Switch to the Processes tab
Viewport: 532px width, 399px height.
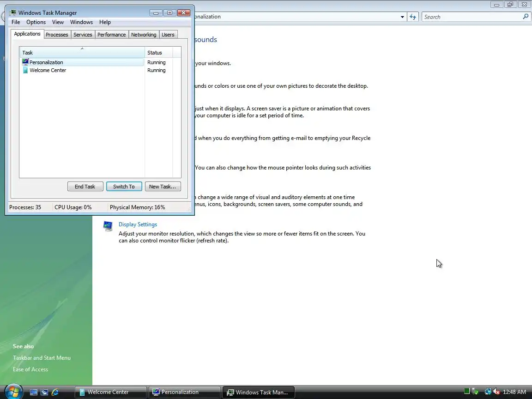coord(57,35)
